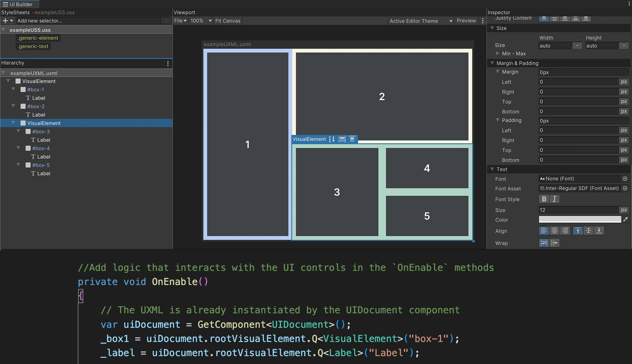
Task: Toggle Bold font style
Action: pos(544,199)
